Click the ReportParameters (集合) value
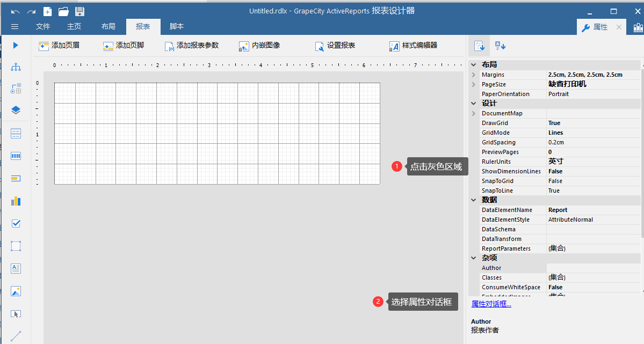The width and height of the screenshot is (644, 344). (x=557, y=248)
